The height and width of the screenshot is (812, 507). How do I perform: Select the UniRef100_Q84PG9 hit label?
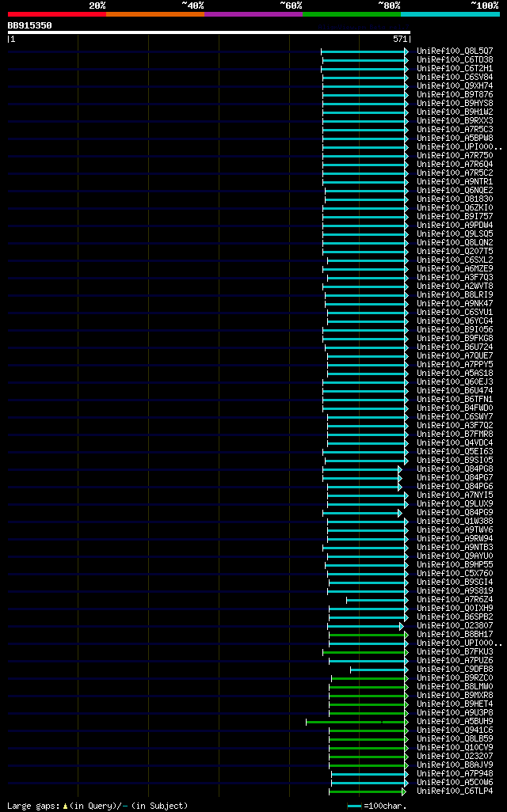coord(456,513)
